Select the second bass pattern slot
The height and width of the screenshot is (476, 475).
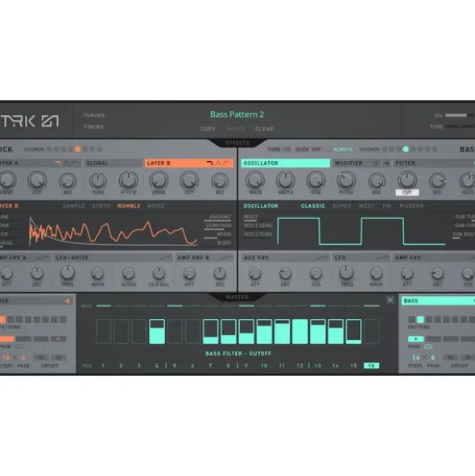coord(420,320)
